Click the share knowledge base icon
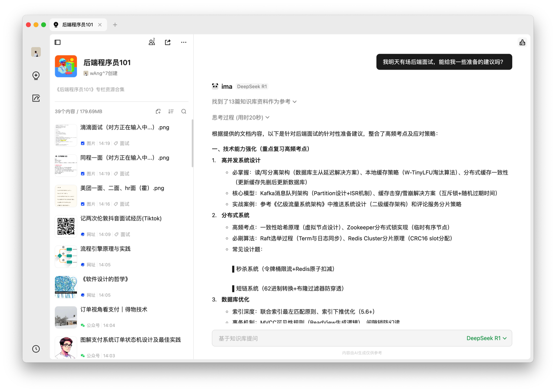Viewport: 556px width, 392px height. 168,42
